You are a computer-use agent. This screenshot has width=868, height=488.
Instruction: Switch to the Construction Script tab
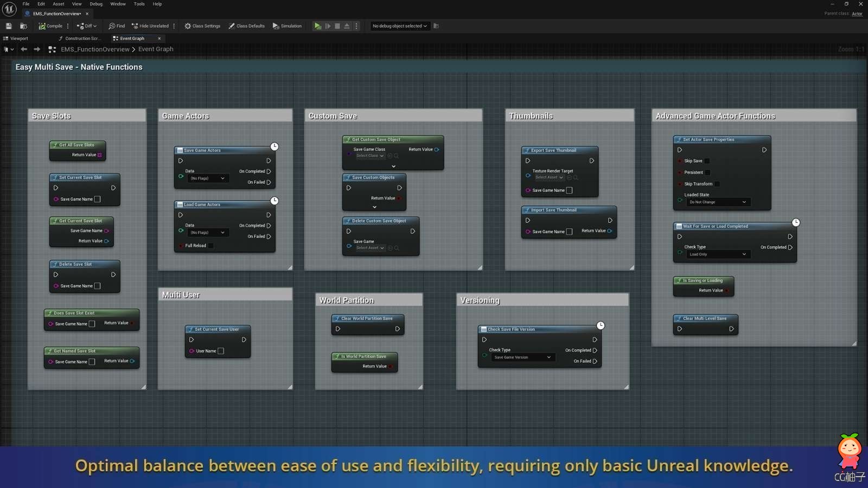point(79,38)
